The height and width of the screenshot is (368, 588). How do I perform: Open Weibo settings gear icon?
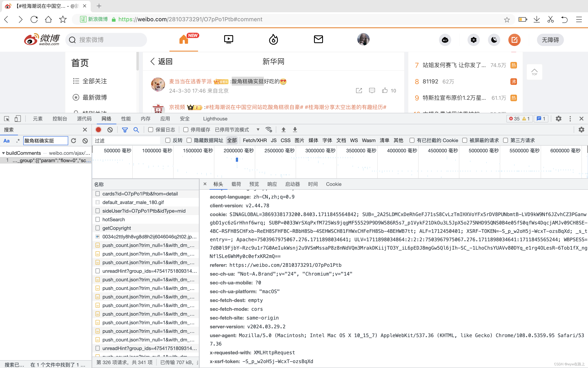tap(473, 40)
